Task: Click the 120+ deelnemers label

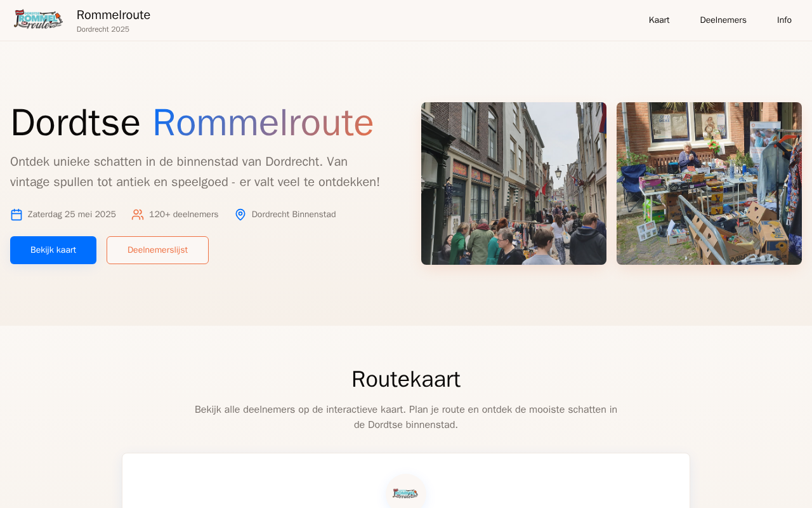Action: tap(184, 215)
